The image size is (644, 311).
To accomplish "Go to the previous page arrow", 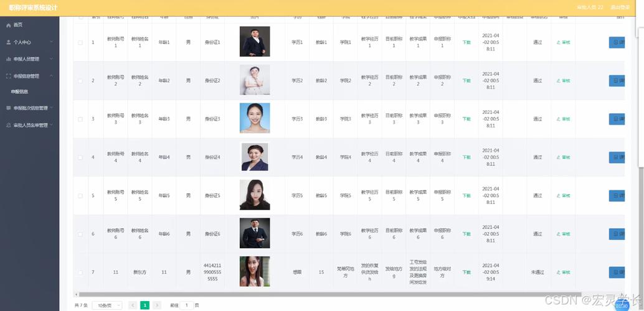I will (x=133, y=305).
